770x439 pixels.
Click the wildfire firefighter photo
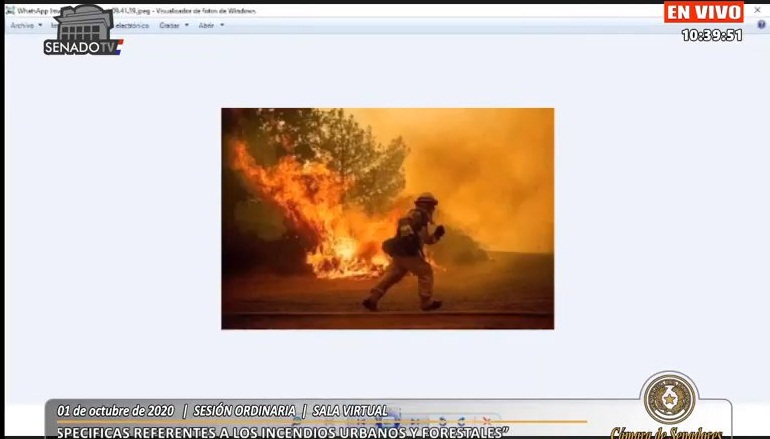point(387,219)
